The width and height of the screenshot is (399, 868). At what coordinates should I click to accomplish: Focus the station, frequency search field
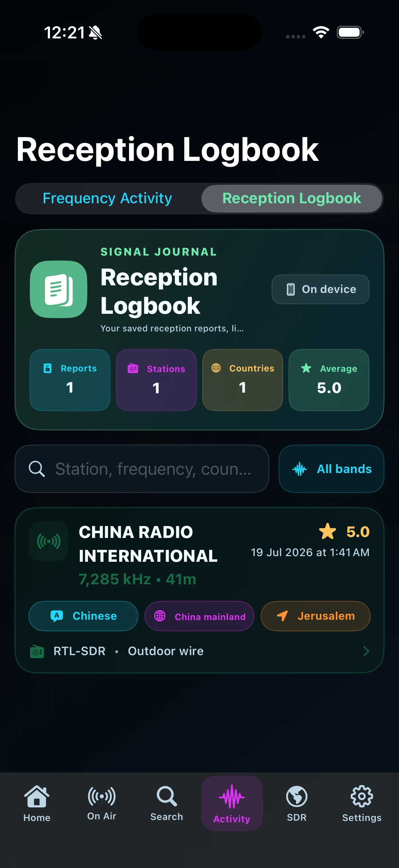tap(142, 469)
